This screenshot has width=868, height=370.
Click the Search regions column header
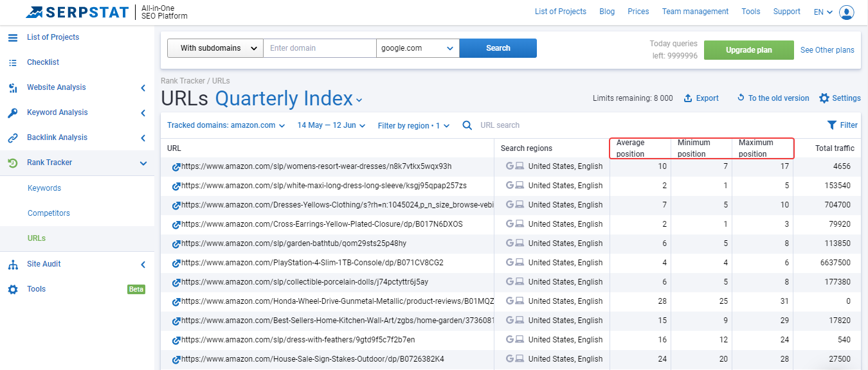point(527,148)
